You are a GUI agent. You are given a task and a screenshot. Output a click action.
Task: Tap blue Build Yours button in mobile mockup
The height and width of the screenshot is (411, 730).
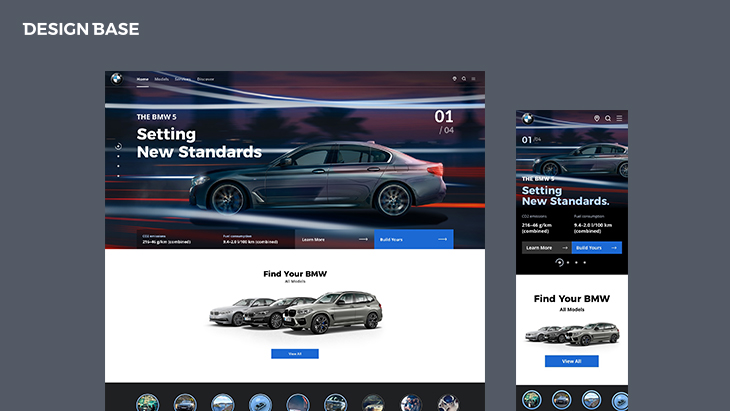coord(597,248)
